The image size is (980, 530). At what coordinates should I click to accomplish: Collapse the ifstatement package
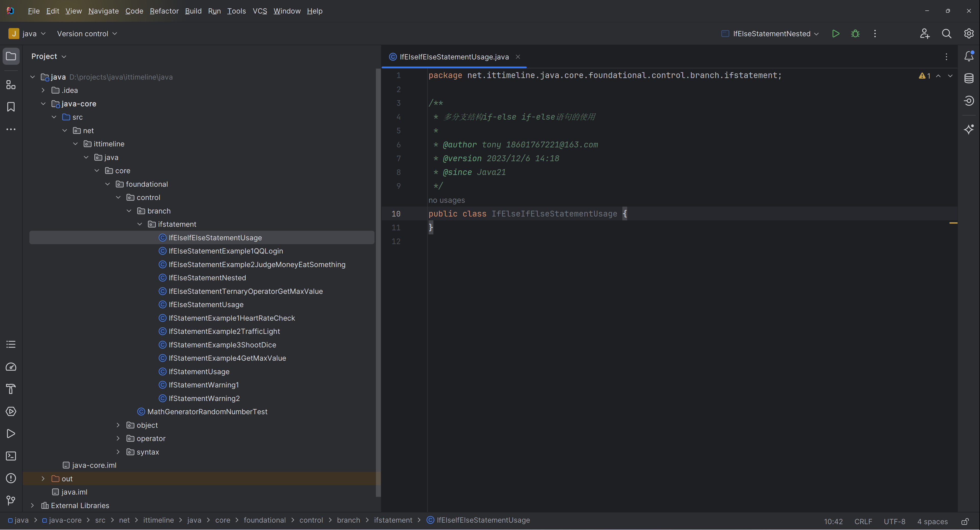coord(140,224)
